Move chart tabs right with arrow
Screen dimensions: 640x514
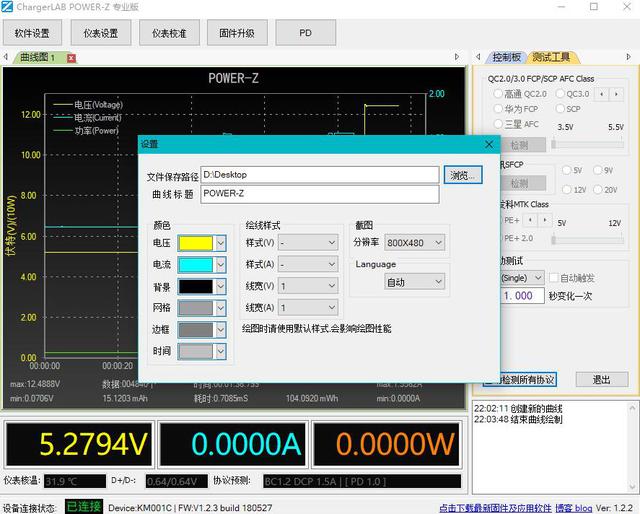[x=457, y=57]
